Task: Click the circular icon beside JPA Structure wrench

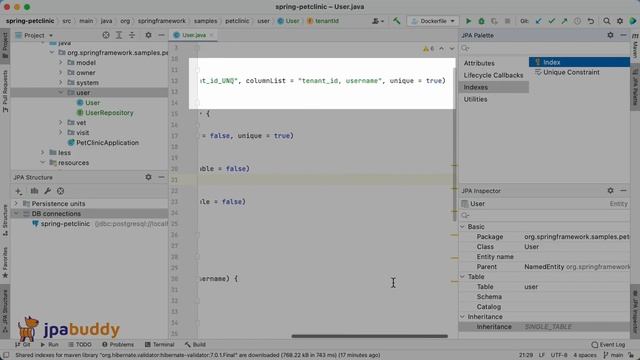Action: click(x=60, y=191)
